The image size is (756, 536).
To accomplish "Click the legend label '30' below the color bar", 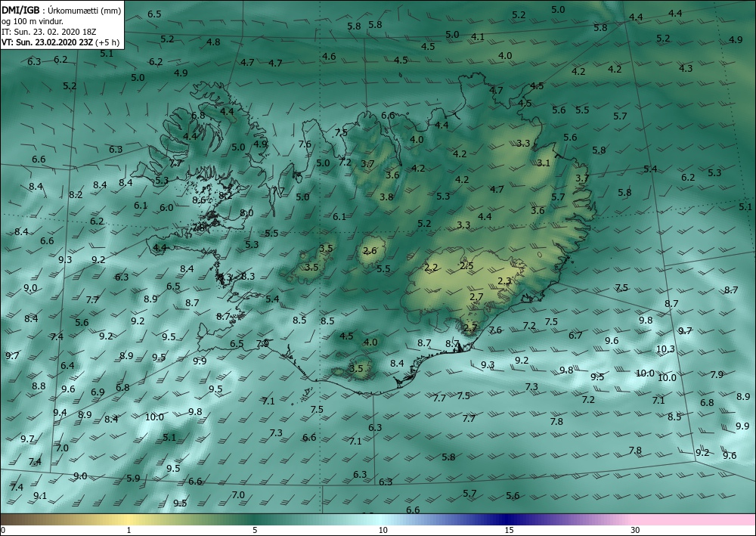I will pyautogui.click(x=636, y=531).
